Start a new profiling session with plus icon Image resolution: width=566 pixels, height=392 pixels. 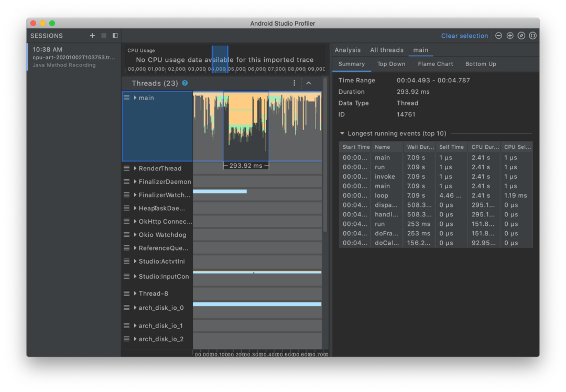(92, 36)
